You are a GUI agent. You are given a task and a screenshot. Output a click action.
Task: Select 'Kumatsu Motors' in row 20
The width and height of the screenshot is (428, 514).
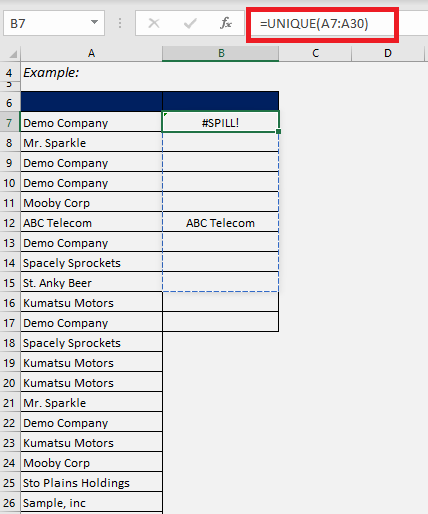[91, 383]
